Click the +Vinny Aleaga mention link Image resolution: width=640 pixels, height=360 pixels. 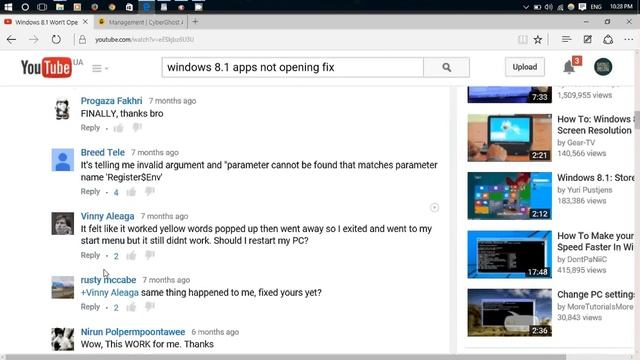(109, 293)
